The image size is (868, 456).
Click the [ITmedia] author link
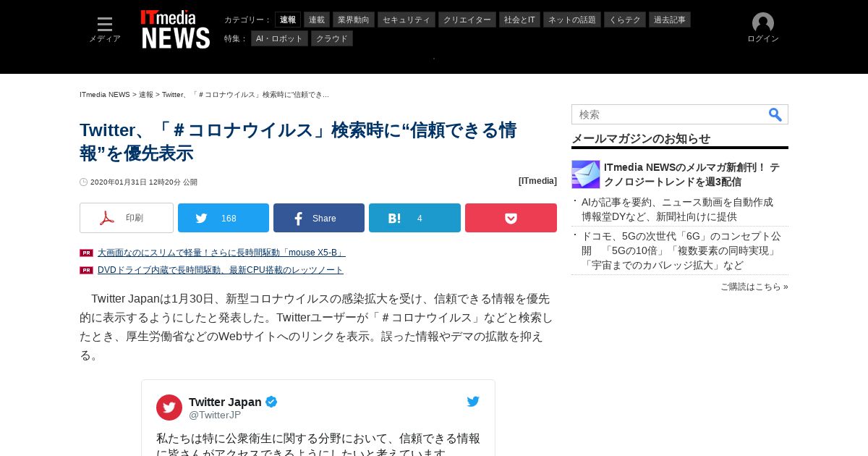(x=537, y=181)
